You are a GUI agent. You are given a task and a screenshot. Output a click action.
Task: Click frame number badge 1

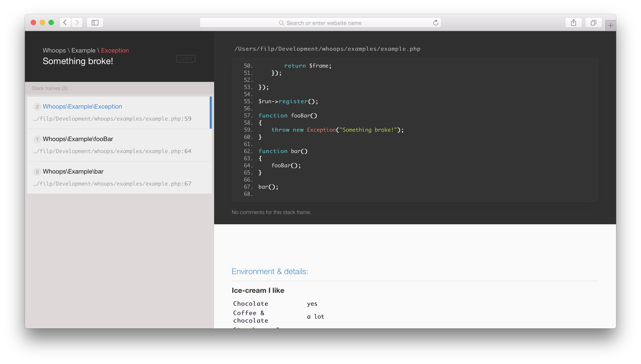(x=37, y=139)
